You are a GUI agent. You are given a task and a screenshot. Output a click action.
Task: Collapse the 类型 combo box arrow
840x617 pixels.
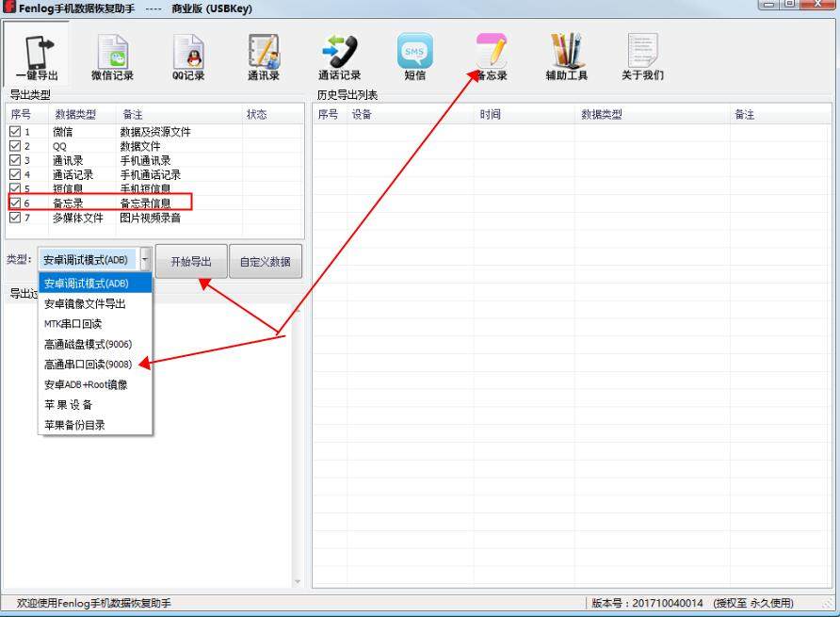point(145,259)
